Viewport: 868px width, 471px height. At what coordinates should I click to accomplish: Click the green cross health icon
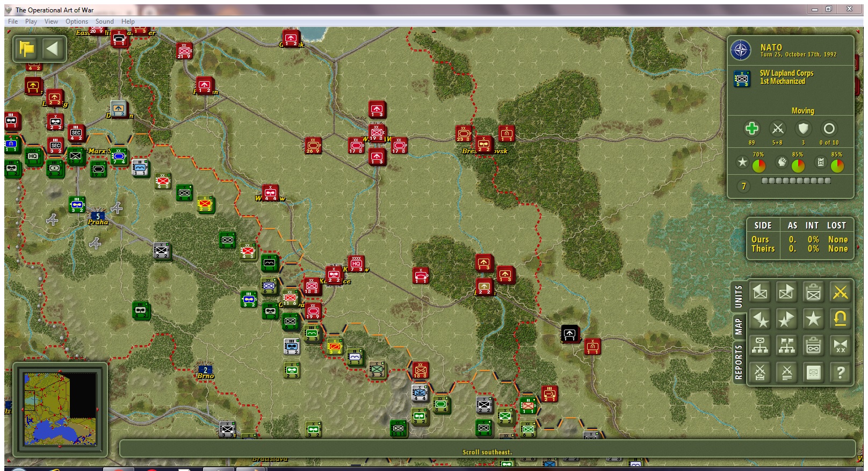coord(751,129)
